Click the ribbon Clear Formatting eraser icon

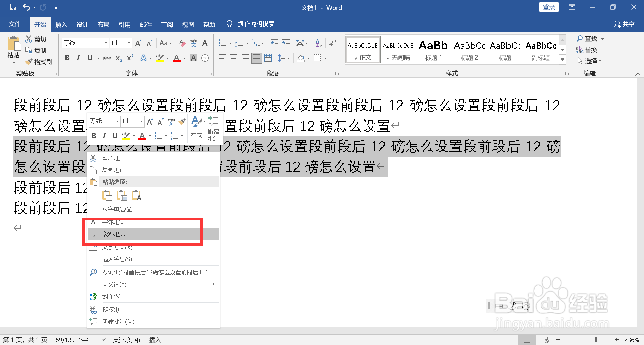click(x=182, y=43)
